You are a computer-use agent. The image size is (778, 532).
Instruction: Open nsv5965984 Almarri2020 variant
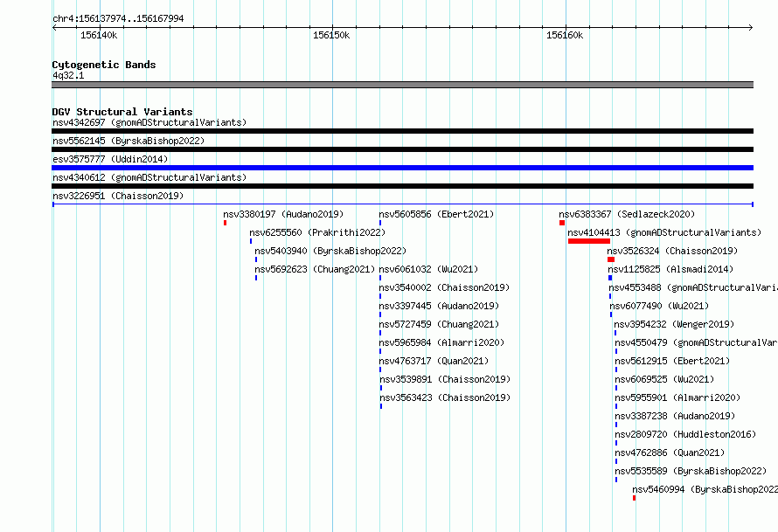click(x=441, y=342)
